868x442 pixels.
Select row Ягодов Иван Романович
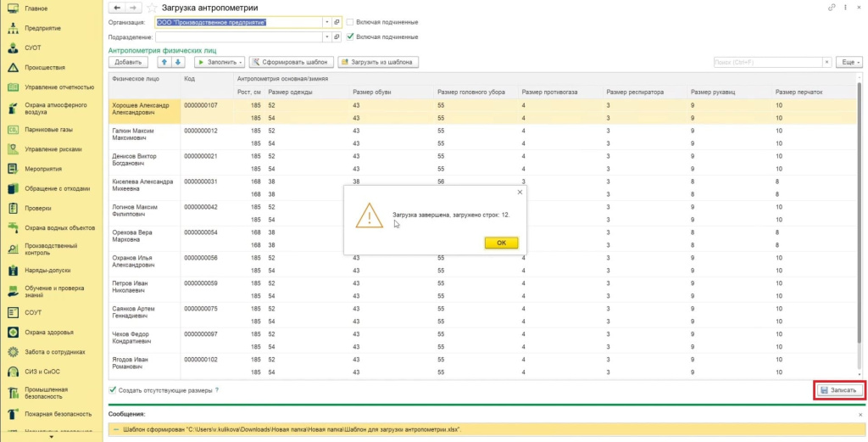(x=482, y=366)
